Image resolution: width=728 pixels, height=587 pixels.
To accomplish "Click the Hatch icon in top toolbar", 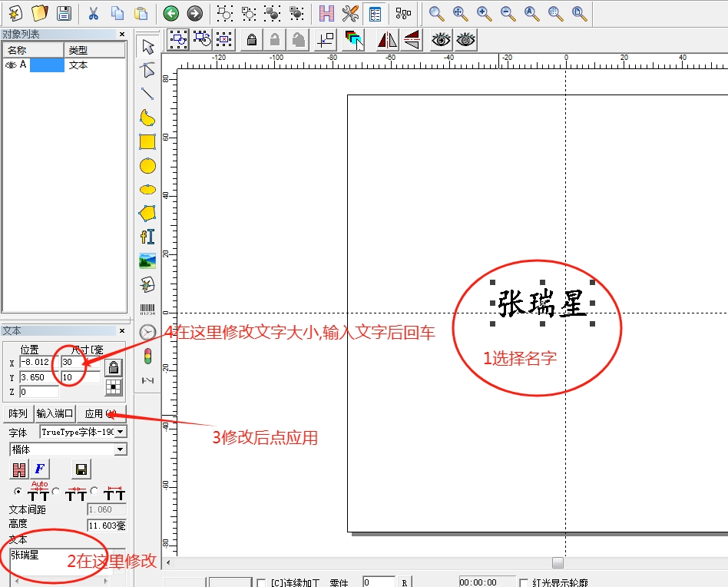I will click(326, 14).
